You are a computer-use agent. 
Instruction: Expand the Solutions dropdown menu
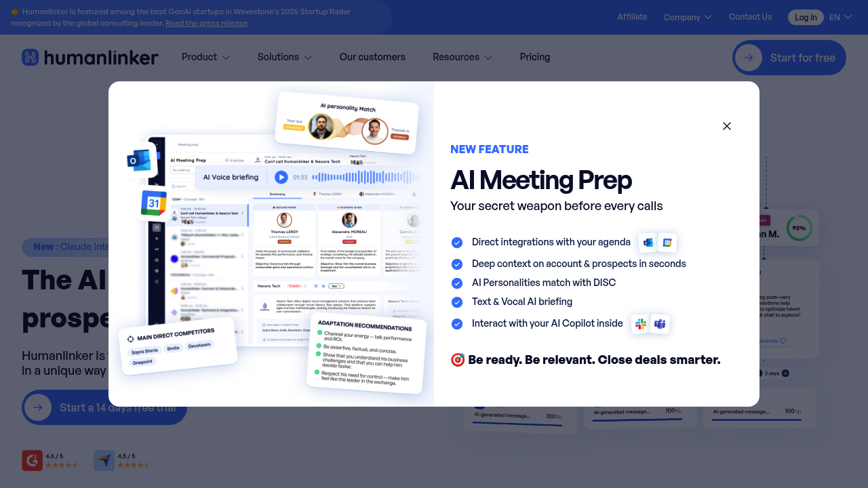pyautogui.click(x=285, y=58)
